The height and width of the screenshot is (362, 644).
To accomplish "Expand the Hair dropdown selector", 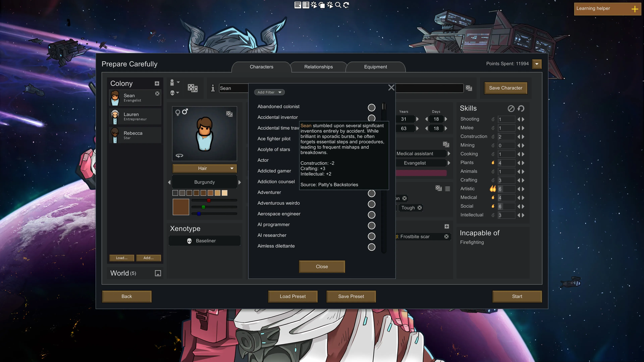I will click(204, 168).
